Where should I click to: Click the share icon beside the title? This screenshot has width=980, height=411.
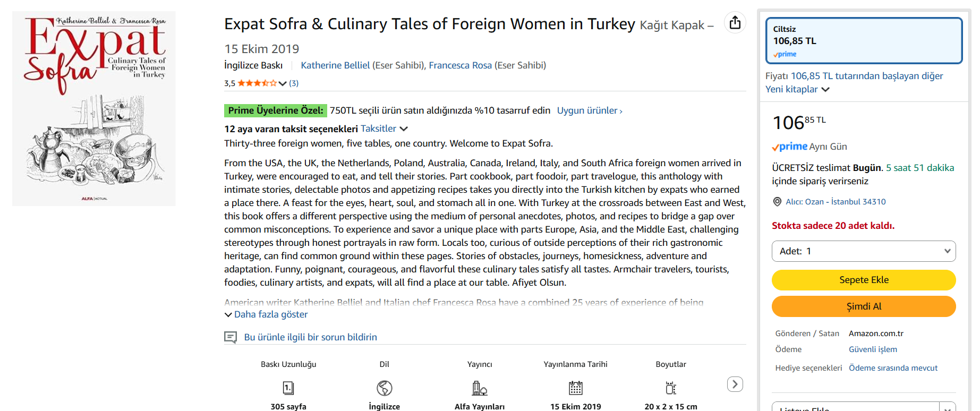point(735,23)
